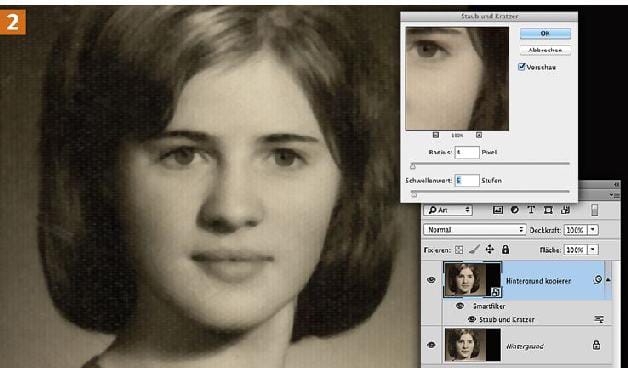This screenshot has width=628, height=368.
Task: Zoom in the dialog preview with plus button
Action: (479, 135)
